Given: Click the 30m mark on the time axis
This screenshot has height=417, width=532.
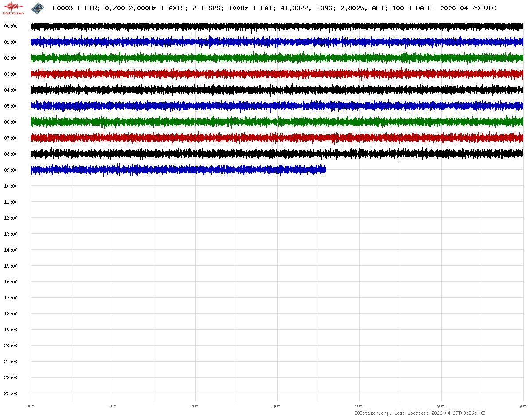Looking at the screenshot, I should point(276,406).
